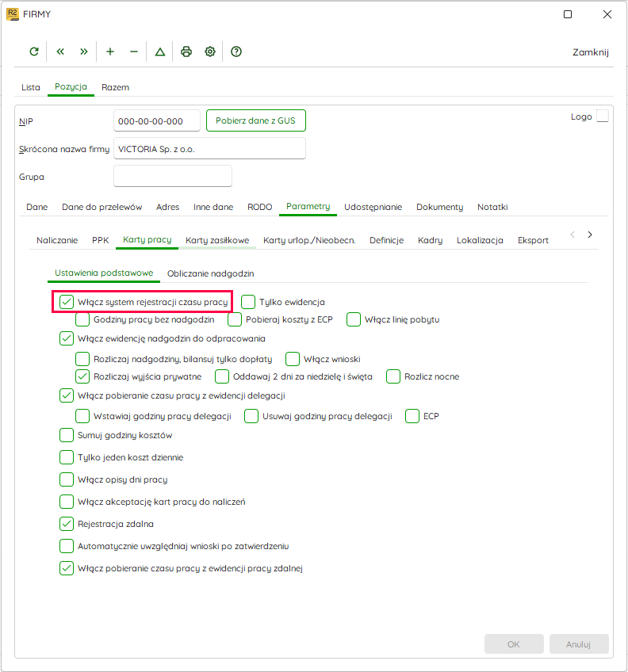
Task: Check 'Sumuj godziny kosztów'
Action: point(67,435)
